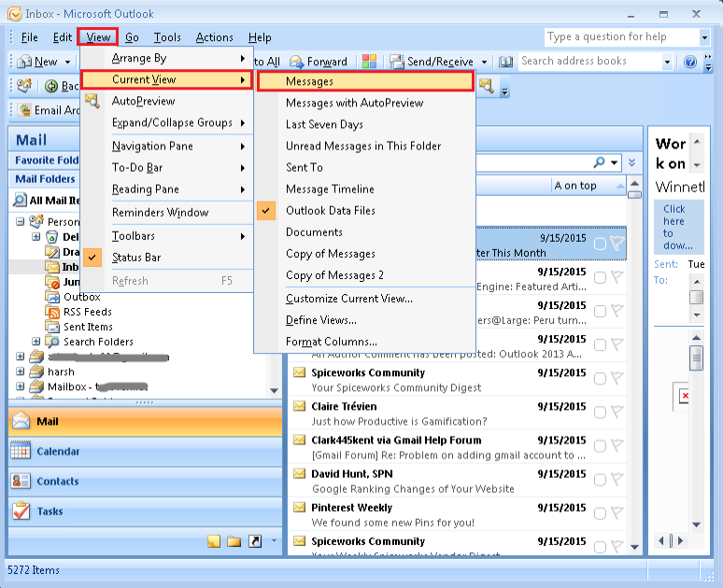Screen dimensions: 723x588
Task: Expand the Deleted Items tree node
Action: point(36,237)
